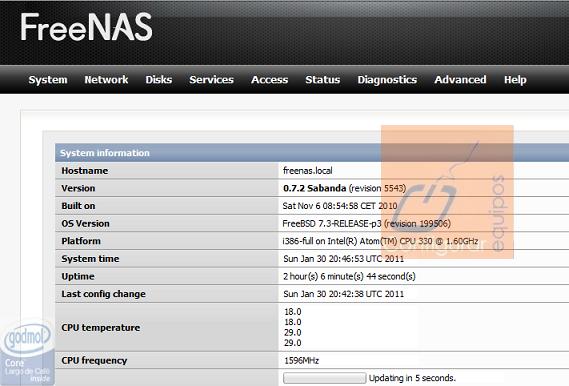
Task: Open the Advanced menu
Action: (460, 80)
